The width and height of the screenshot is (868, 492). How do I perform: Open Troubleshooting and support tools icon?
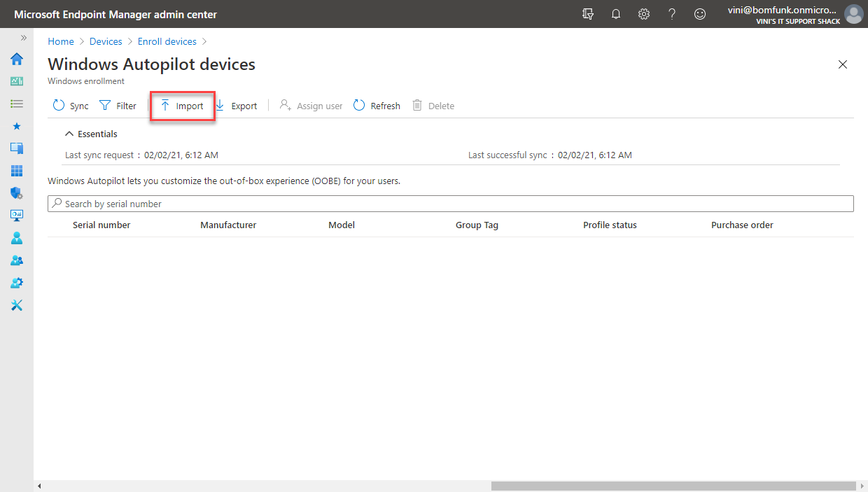(x=17, y=305)
